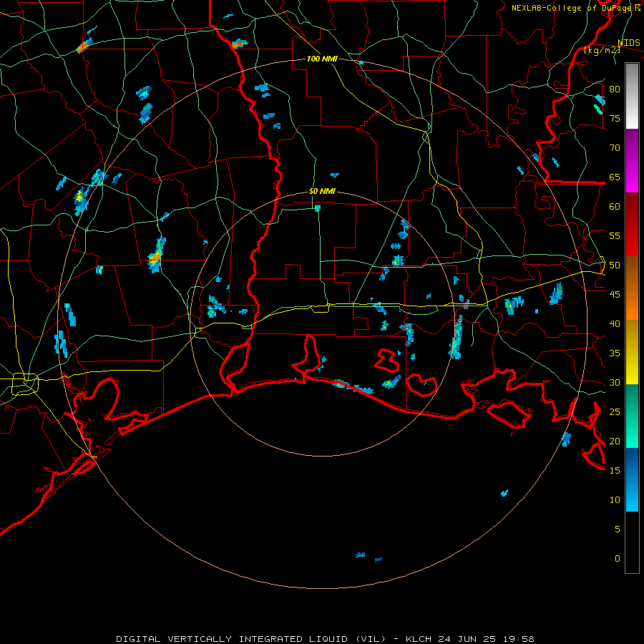The height and width of the screenshot is (644, 644).
Task: Click the 50 value on the color scale
Action: click(615, 265)
